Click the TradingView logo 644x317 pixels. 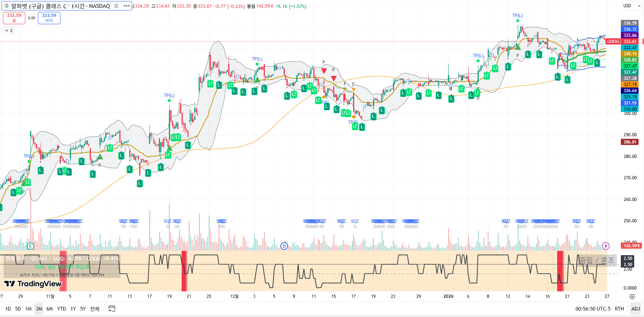click(x=33, y=284)
